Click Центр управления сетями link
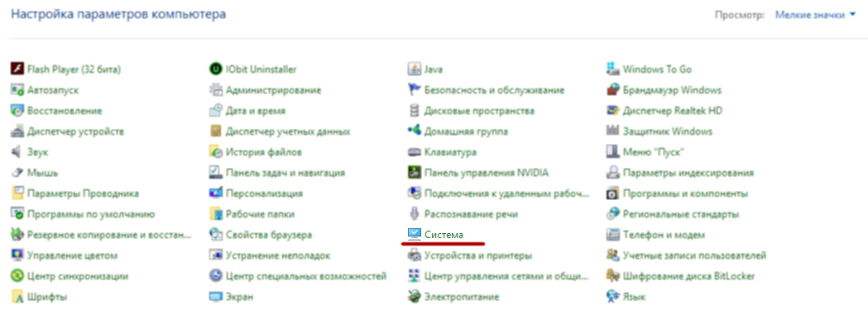The width and height of the screenshot is (868, 320). 506,276
